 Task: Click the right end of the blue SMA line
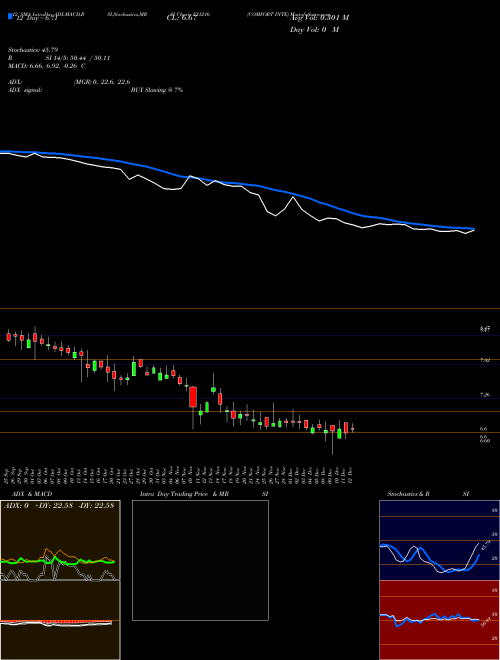[473, 229]
